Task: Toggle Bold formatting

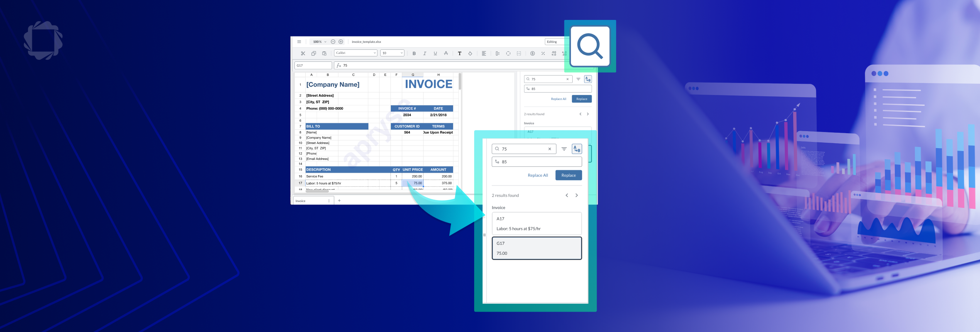Action: coord(414,53)
